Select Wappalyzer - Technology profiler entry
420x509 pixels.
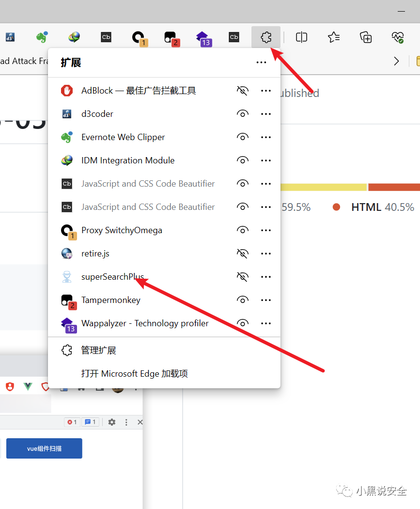click(145, 323)
